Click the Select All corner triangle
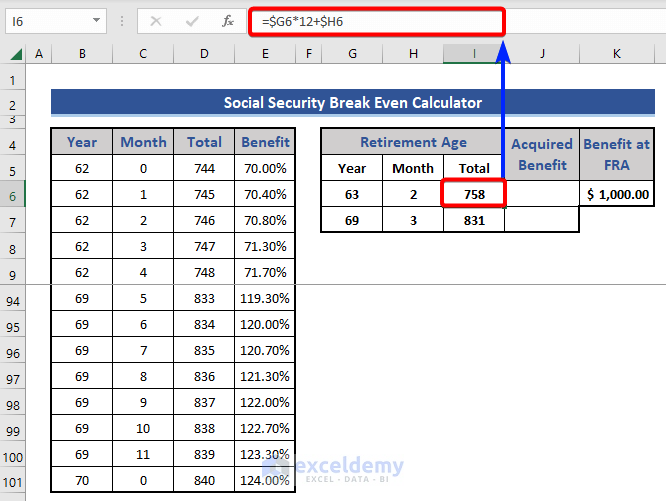The height and width of the screenshot is (501, 666). tap(16, 54)
